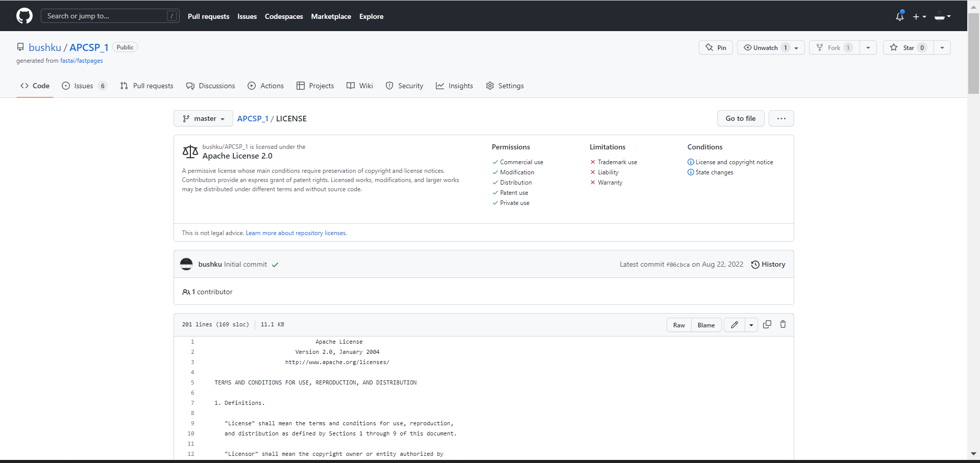Open the GitHub home logo

coord(24,16)
